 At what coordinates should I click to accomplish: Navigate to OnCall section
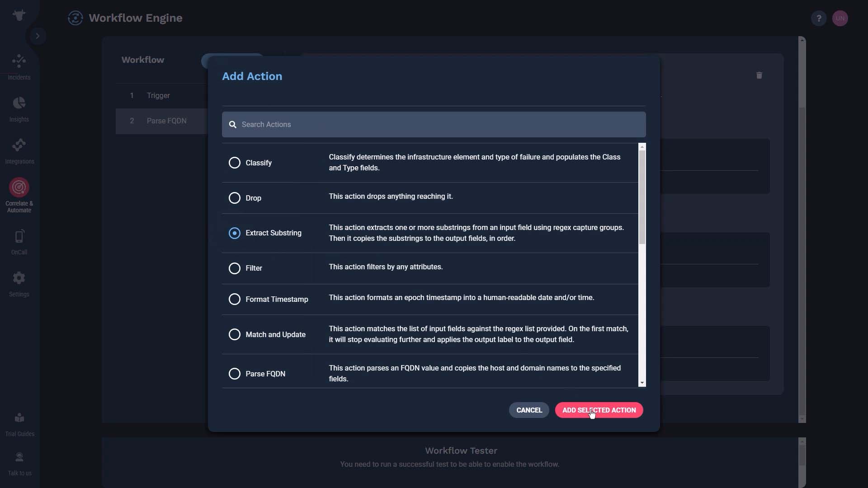tap(19, 243)
